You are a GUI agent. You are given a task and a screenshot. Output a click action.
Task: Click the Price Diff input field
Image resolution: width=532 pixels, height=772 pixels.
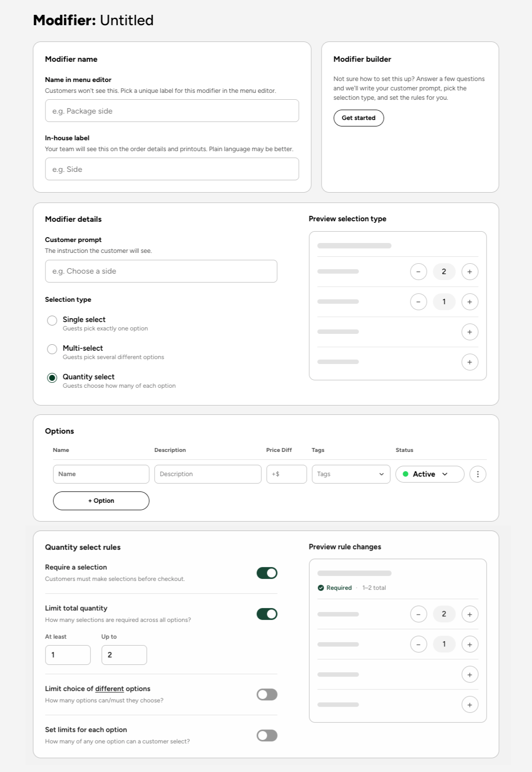pyautogui.click(x=286, y=474)
